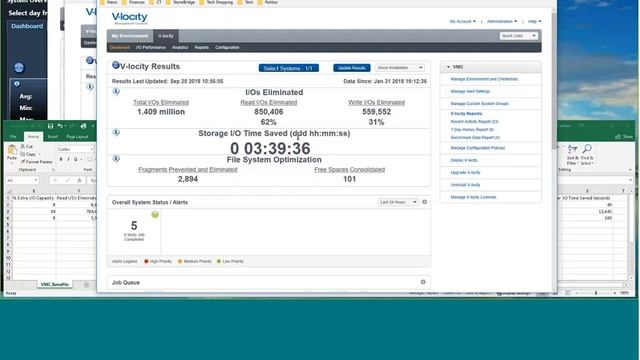This screenshot has width=640, height=360.
Task: Click the Undo icon in the Excel title bar
Action: pyautogui.click(x=60, y=126)
